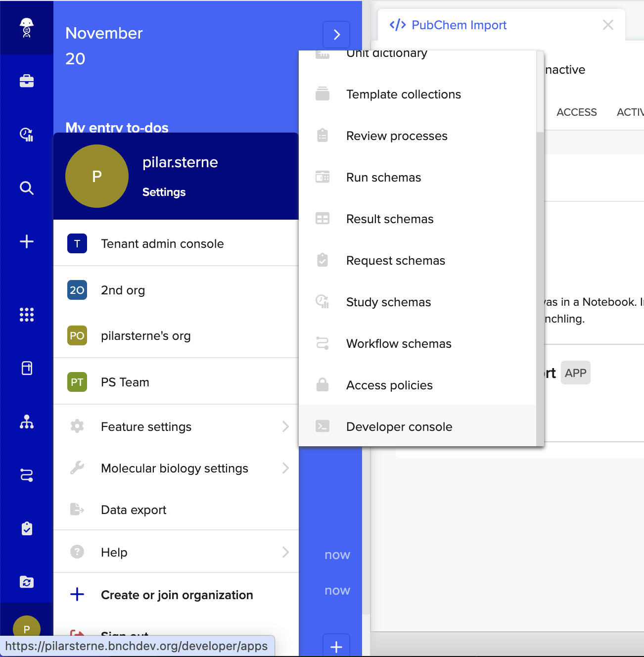Click the Benchling logo at top left
The height and width of the screenshot is (657, 644).
point(27,28)
